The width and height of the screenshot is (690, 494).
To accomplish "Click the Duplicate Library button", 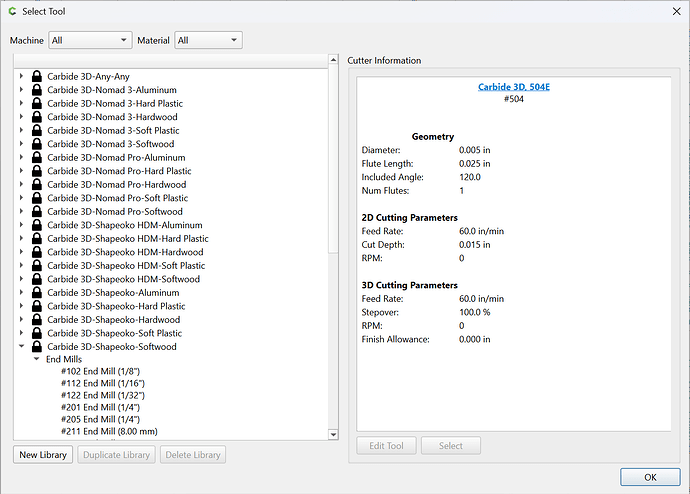I will point(116,455).
